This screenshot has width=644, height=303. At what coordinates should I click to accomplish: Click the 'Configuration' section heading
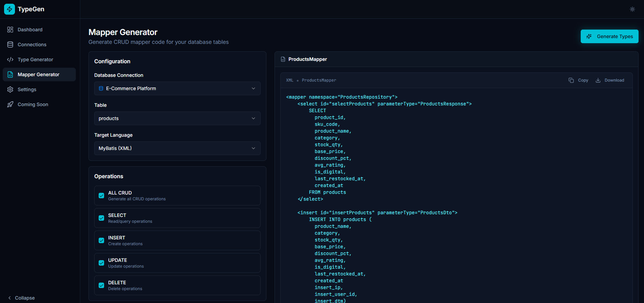112,61
